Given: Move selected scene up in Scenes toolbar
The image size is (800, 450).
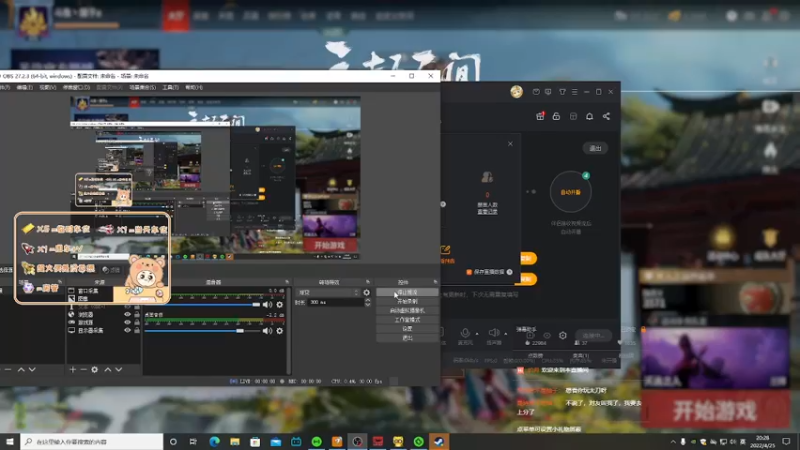Looking at the screenshot, I should click(x=21, y=369).
